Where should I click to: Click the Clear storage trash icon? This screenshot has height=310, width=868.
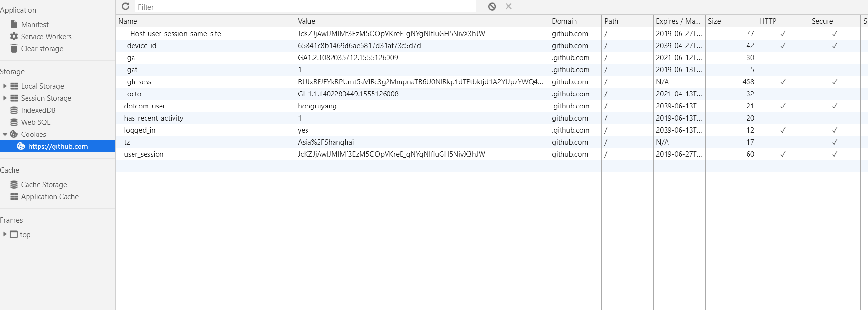click(x=14, y=48)
